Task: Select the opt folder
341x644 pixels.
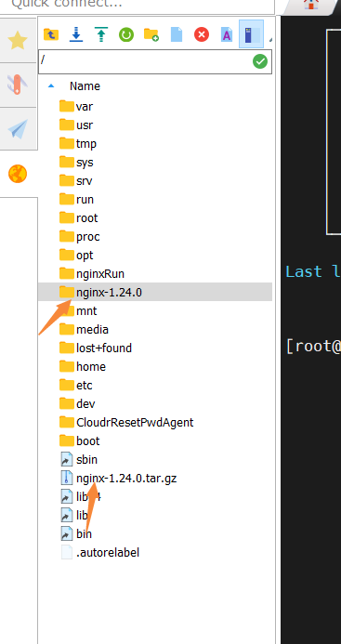Action: [76, 255]
